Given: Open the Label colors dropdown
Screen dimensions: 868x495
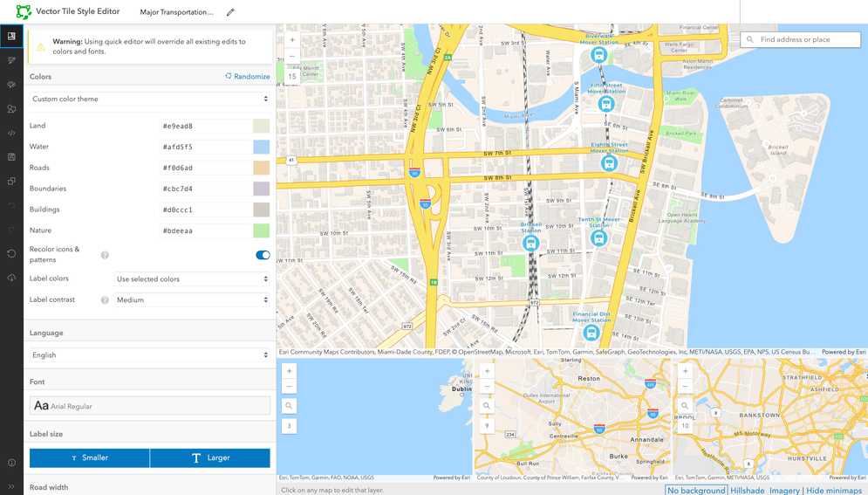Looking at the screenshot, I should tap(192, 279).
